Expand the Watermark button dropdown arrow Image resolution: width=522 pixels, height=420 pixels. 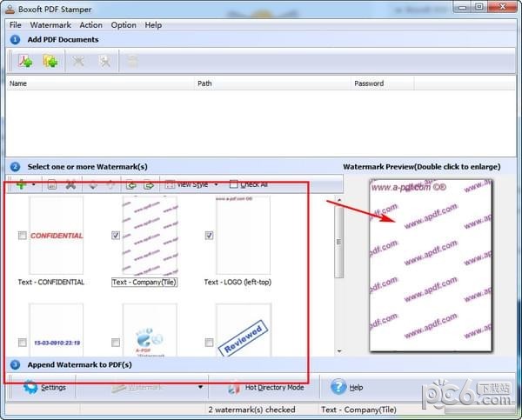pyautogui.click(x=200, y=387)
